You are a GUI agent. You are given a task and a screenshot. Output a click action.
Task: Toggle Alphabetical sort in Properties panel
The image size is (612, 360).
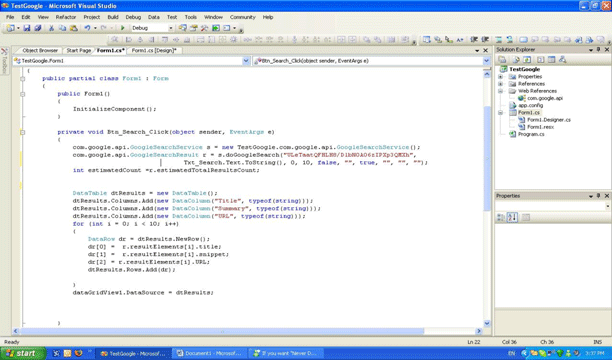pos(512,217)
